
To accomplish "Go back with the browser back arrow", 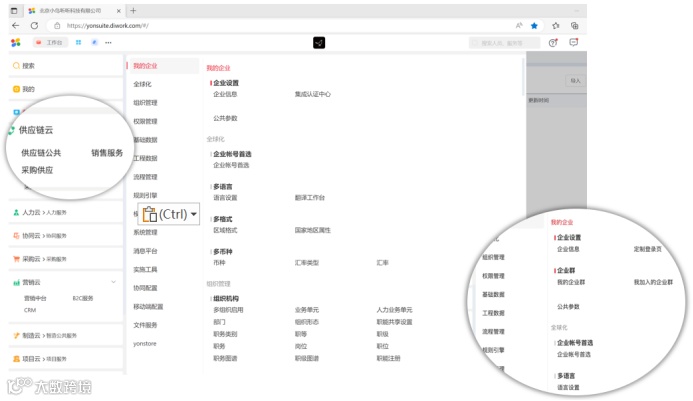I will tap(16, 26).
